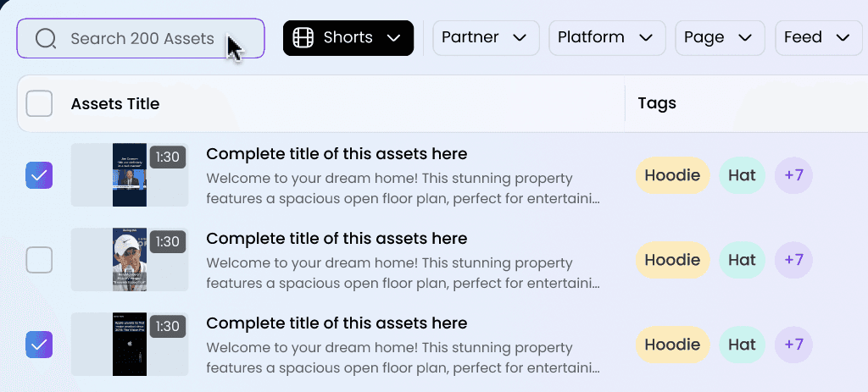This screenshot has height=392, width=868.
Task: Check the second asset's empty checkbox
Action: point(39,260)
